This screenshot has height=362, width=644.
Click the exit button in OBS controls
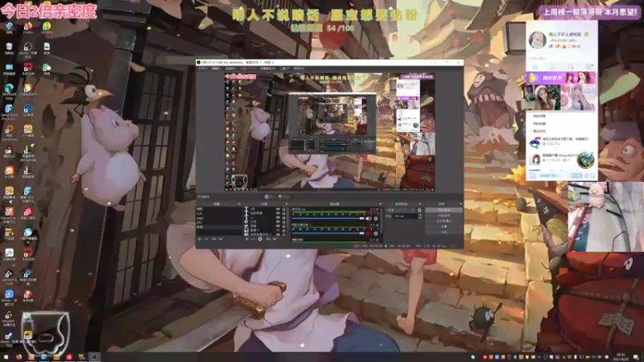(x=444, y=232)
